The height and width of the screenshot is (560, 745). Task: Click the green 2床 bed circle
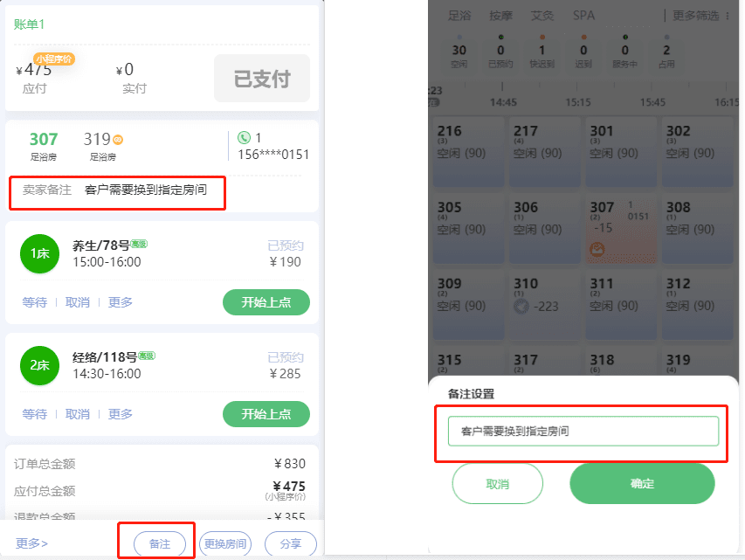[x=40, y=365]
